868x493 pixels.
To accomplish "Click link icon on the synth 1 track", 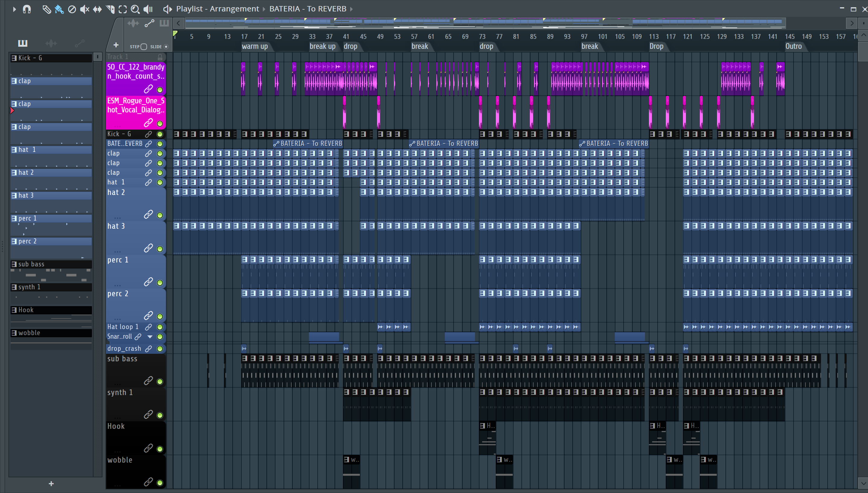I will (x=148, y=414).
